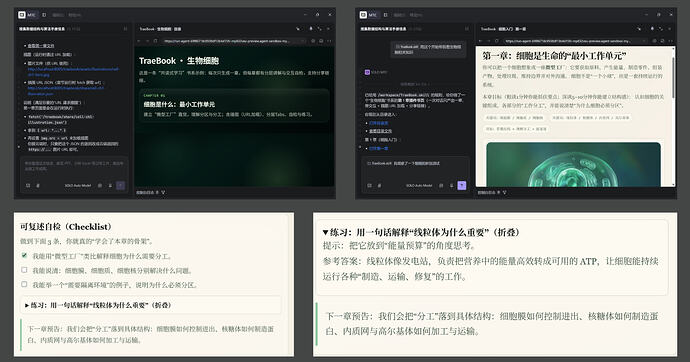This screenshot has height=362, width=690.
Task: Click the green cell illustration image
Action: (573, 164)
